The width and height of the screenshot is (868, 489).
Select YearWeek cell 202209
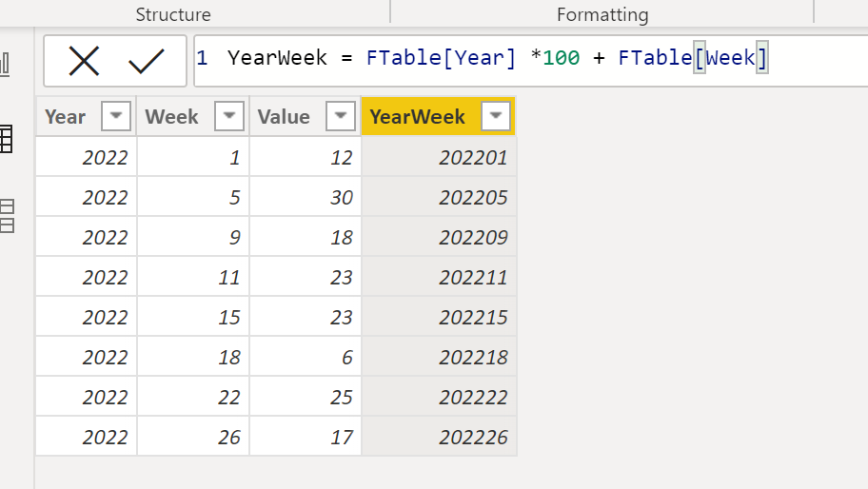(439, 237)
